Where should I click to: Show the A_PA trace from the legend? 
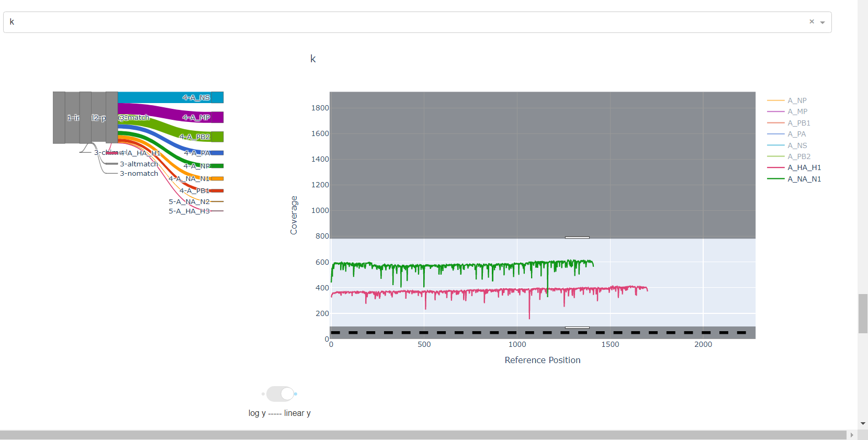[796, 134]
